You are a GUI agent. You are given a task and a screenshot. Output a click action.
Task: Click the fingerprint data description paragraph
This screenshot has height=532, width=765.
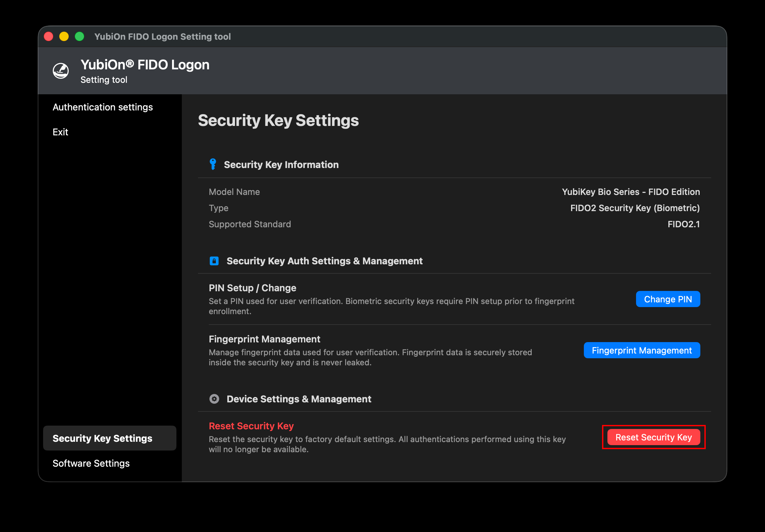(x=370, y=357)
